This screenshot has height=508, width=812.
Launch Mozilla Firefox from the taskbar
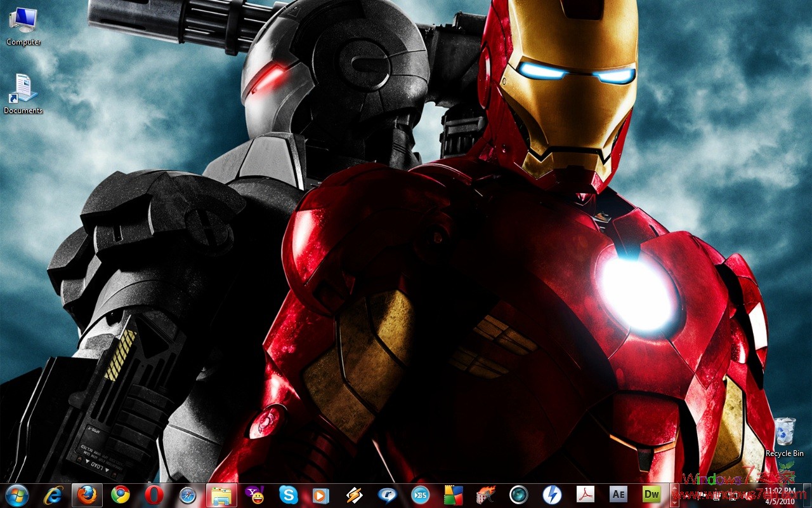[x=86, y=495]
